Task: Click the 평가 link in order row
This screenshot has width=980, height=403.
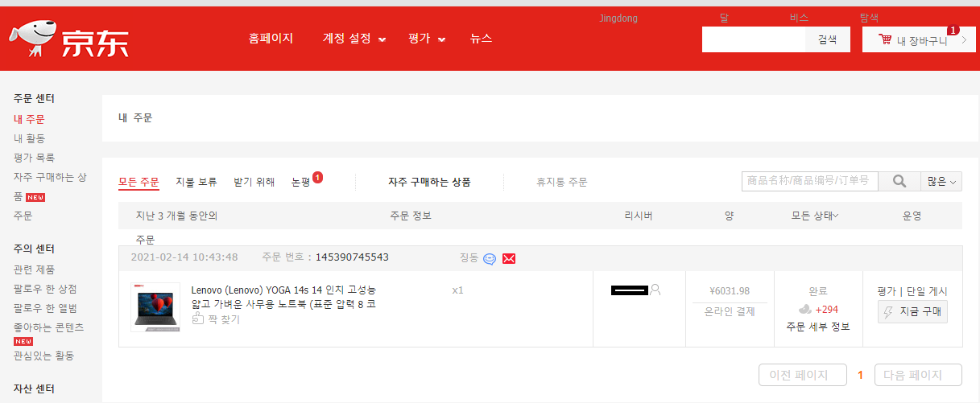Action: point(886,291)
